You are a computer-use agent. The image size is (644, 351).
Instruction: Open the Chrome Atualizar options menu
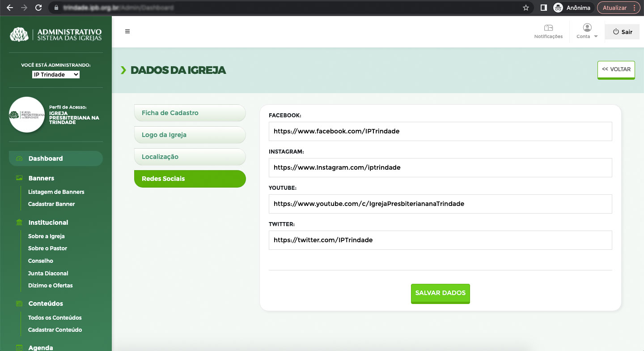coord(634,8)
